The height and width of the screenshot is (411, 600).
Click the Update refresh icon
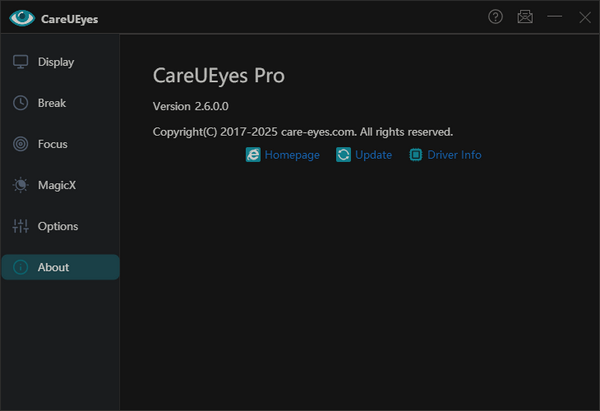pyautogui.click(x=343, y=155)
